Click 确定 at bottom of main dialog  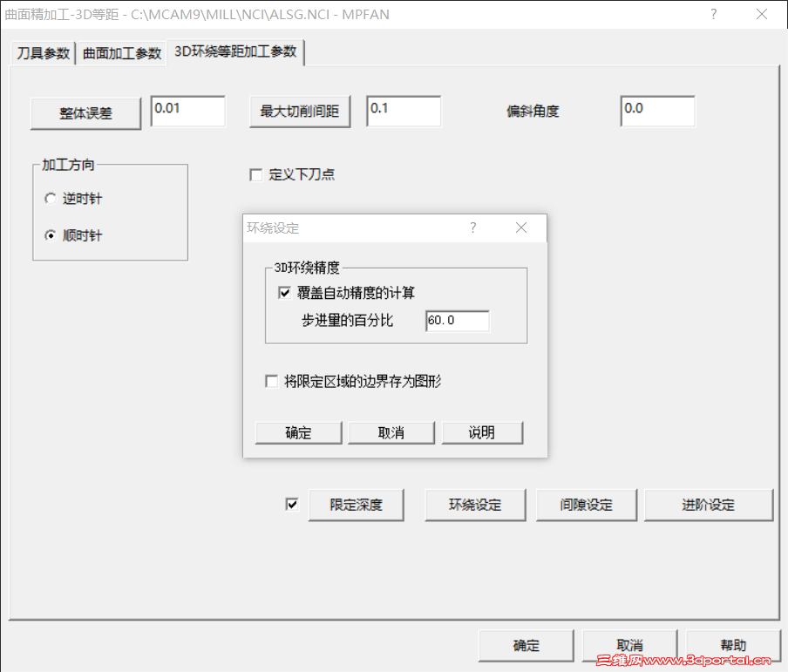click(526, 645)
